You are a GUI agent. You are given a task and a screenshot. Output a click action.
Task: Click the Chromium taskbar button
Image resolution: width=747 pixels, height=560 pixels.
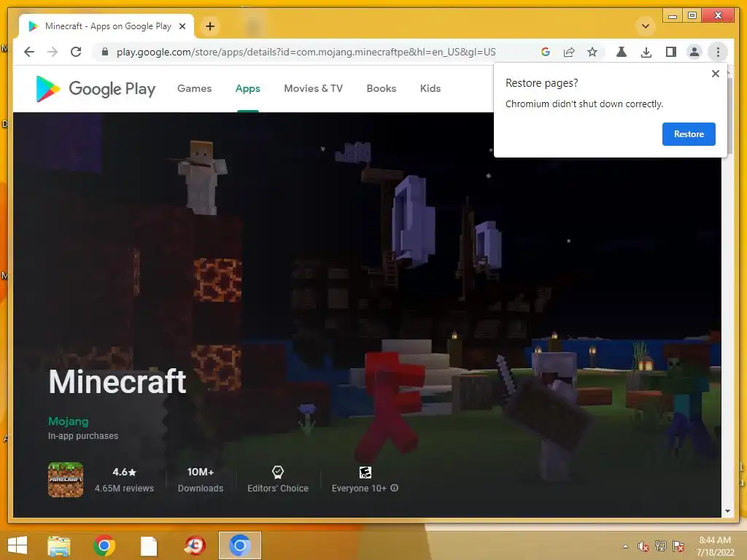pos(239,545)
